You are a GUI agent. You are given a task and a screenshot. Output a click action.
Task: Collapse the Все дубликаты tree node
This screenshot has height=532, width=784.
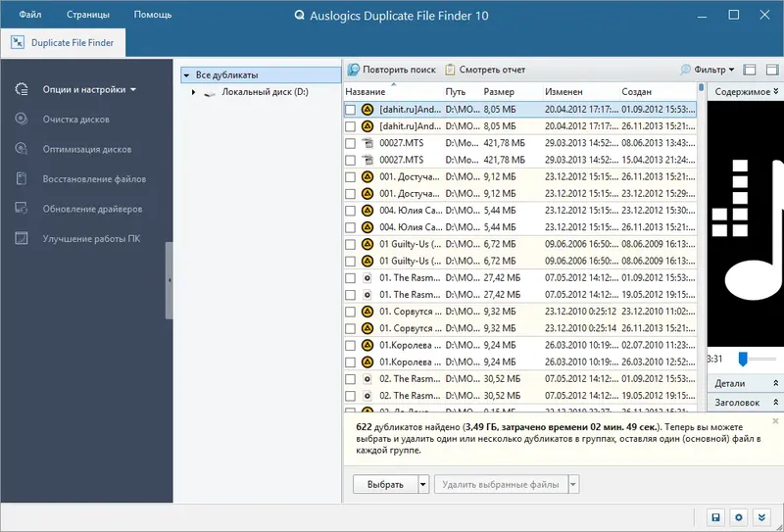coord(186,75)
